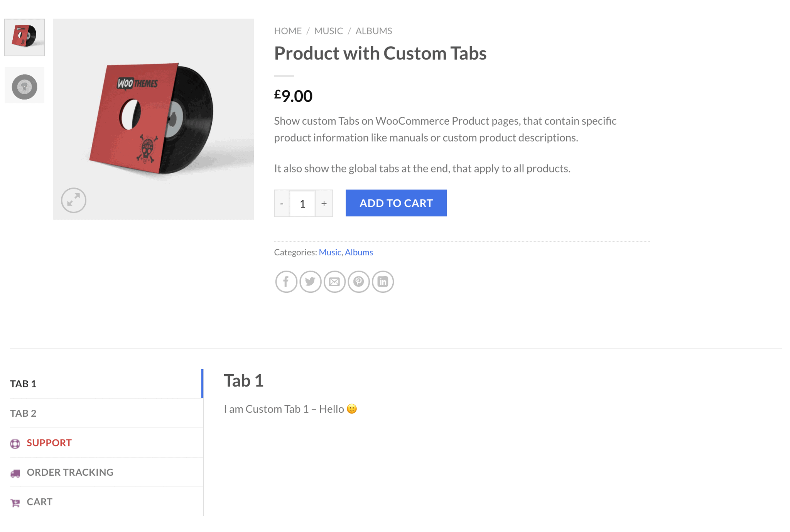The width and height of the screenshot is (790, 532).
Task: Increase the quantity with the plus button
Action: 324,203
